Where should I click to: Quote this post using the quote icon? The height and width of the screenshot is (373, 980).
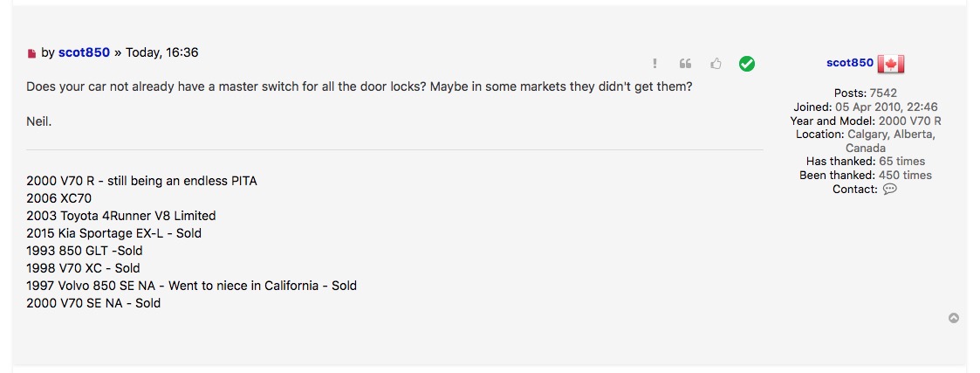(685, 64)
